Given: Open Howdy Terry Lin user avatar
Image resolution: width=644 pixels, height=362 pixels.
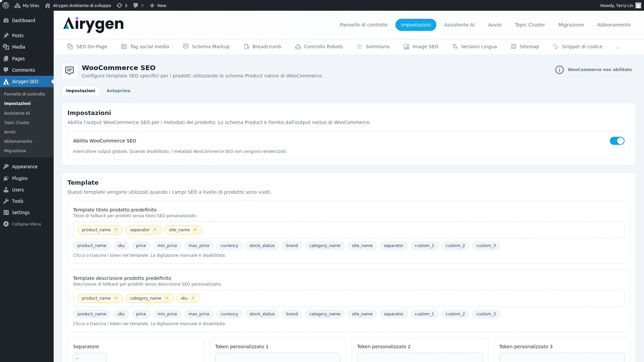Looking at the screenshot, I should pos(638,5).
